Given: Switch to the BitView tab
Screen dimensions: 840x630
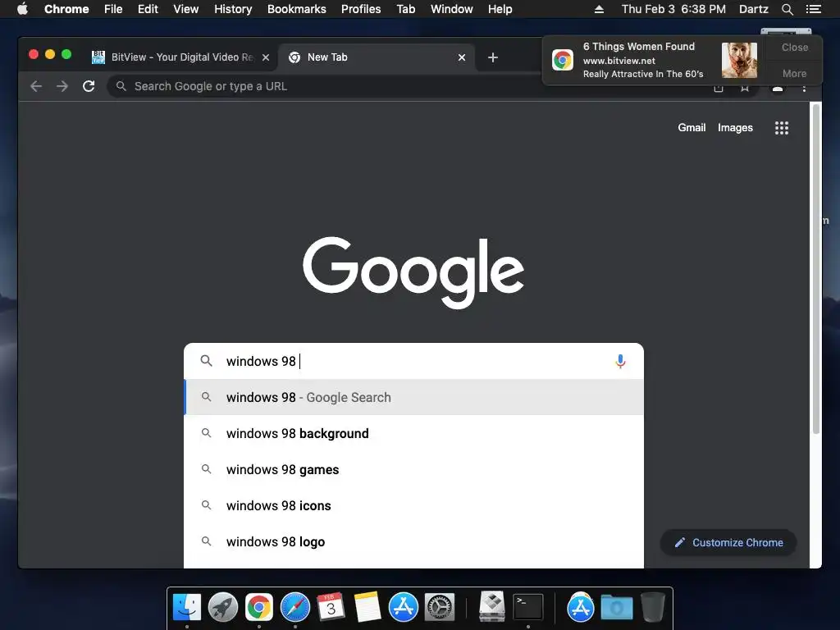Looking at the screenshot, I should (180, 57).
